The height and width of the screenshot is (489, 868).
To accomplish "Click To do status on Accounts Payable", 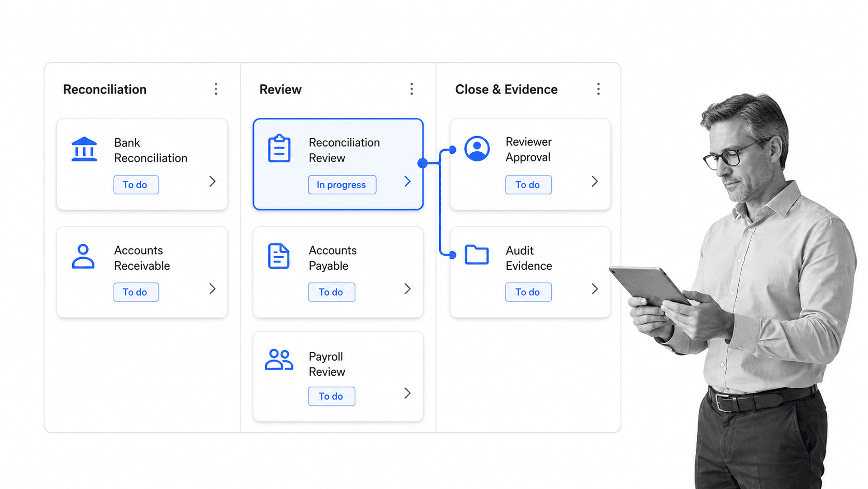I will (332, 292).
